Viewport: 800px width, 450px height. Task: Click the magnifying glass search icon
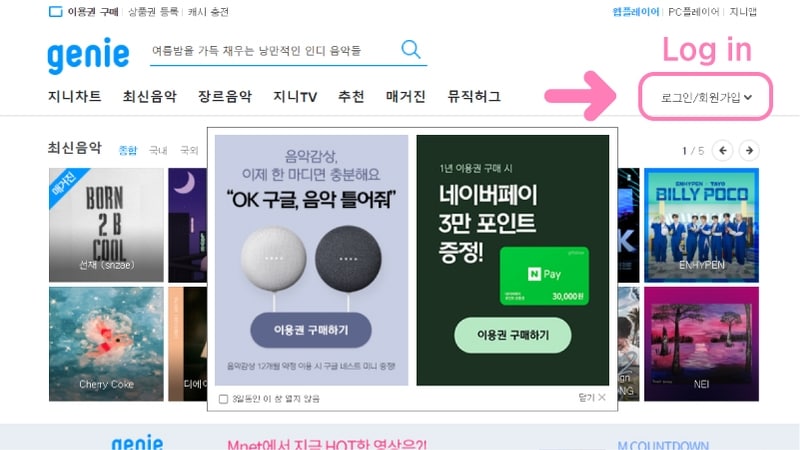[411, 49]
